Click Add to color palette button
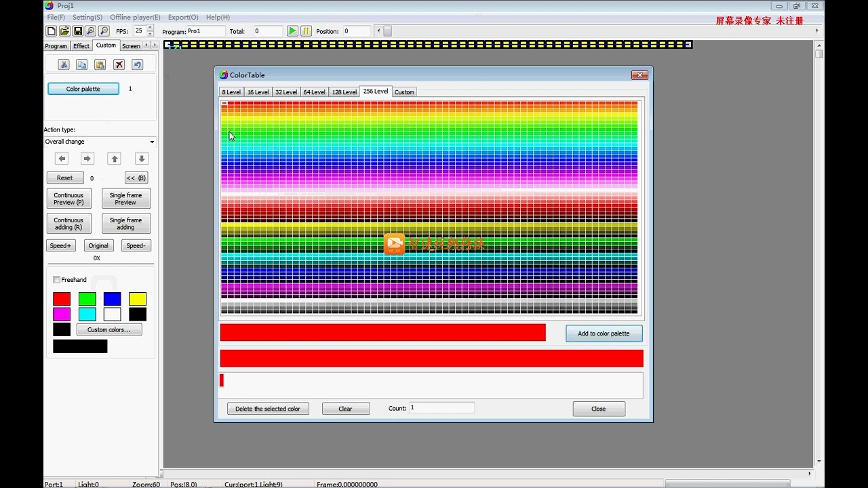The height and width of the screenshot is (488, 868). coord(604,333)
